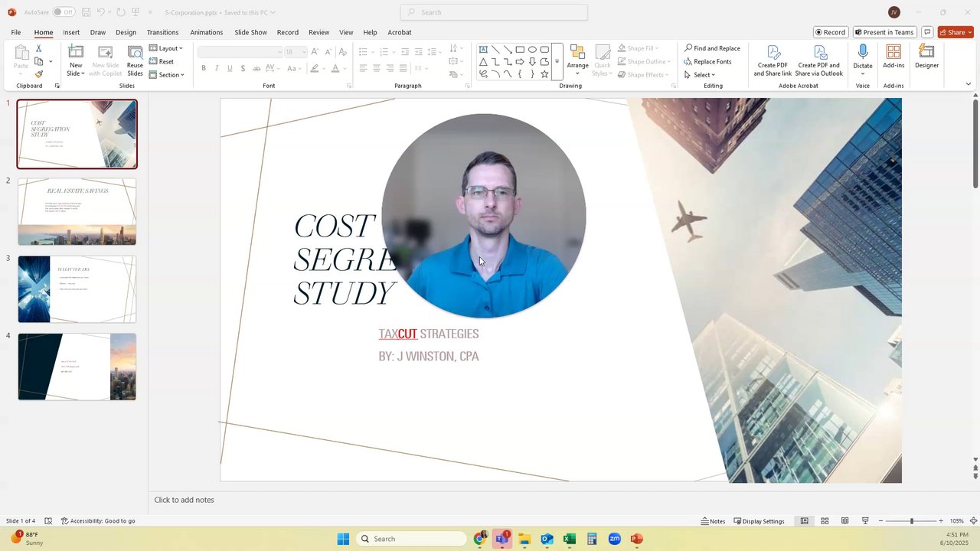Select slide 2 Real Estate Savings thumbnail

pos(77,211)
